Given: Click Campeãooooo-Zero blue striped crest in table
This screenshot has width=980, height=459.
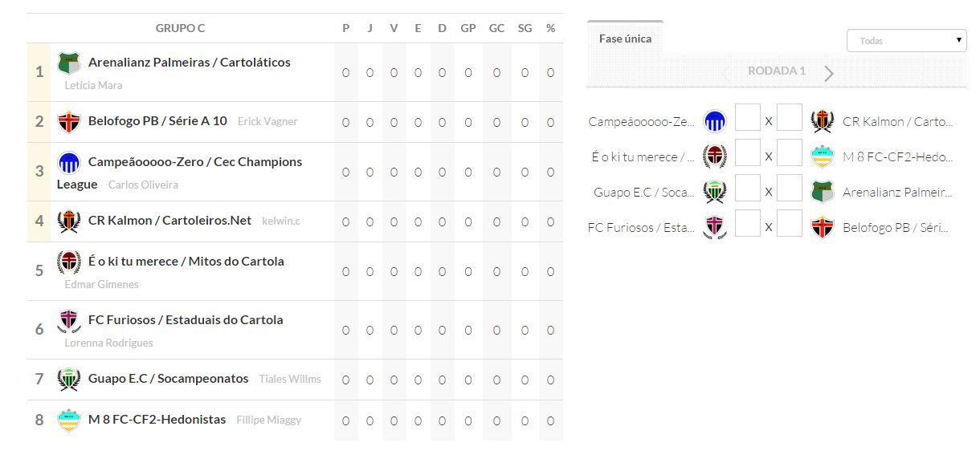Looking at the screenshot, I should click(x=69, y=163).
